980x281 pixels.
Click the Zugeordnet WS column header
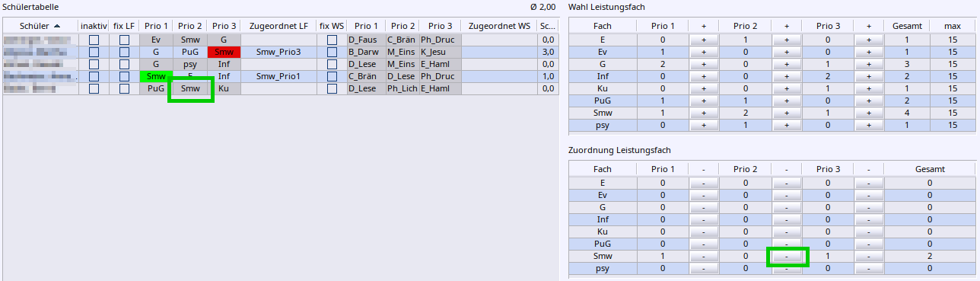(x=499, y=26)
